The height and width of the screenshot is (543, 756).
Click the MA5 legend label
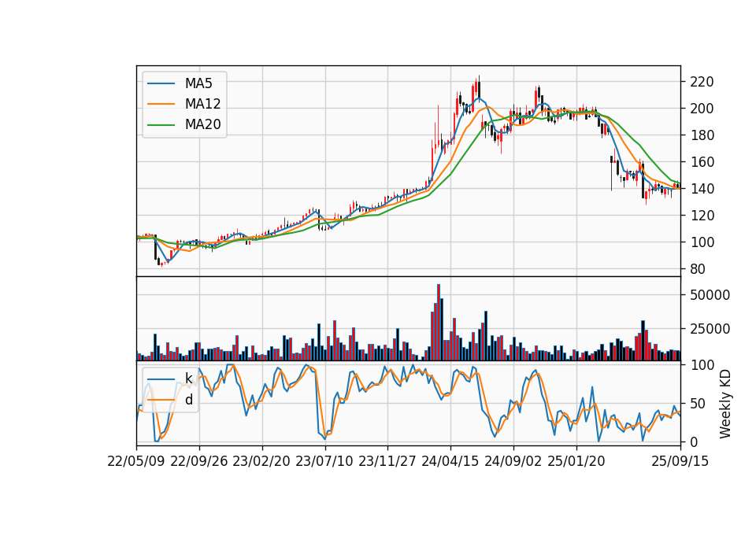(198, 83)
